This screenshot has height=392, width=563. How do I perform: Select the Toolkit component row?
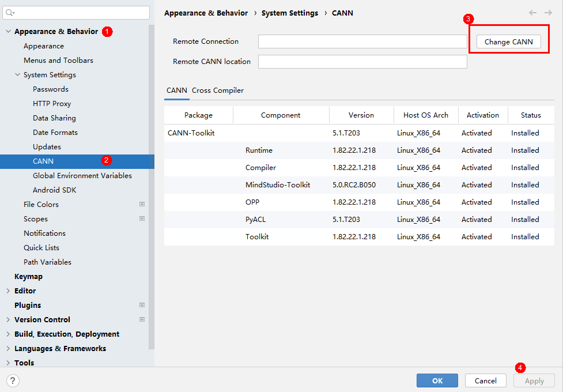[359, 236]
